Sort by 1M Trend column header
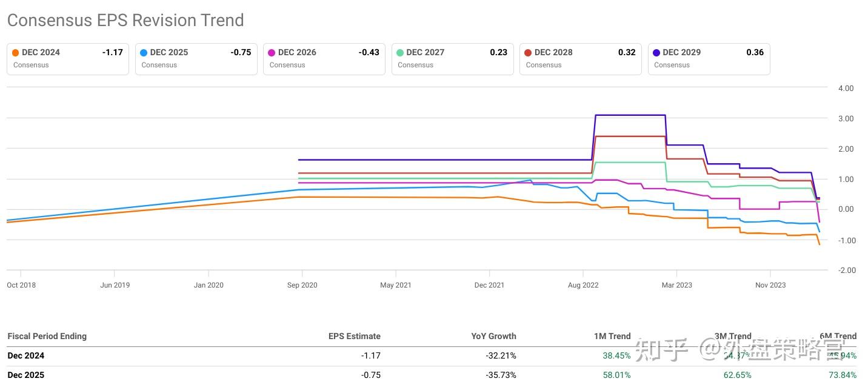 click(x=612, y=336)
